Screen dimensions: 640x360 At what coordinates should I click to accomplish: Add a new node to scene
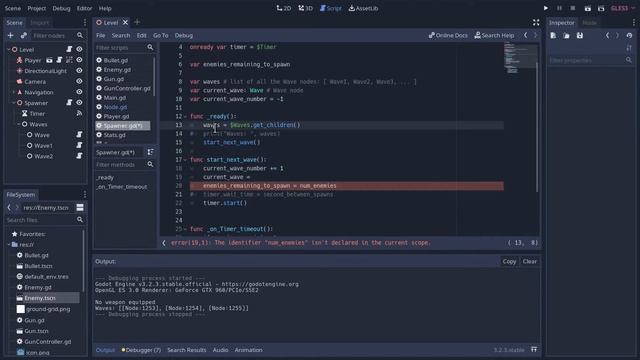point(11,36)
